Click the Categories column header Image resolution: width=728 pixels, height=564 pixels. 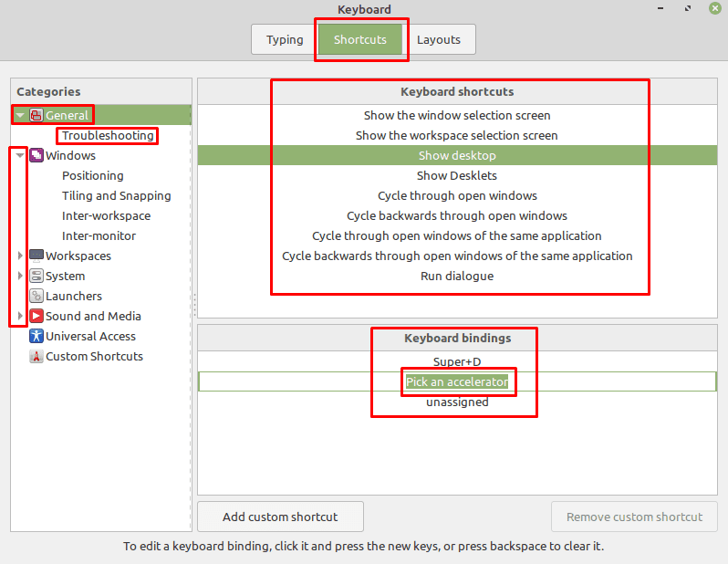100,91
